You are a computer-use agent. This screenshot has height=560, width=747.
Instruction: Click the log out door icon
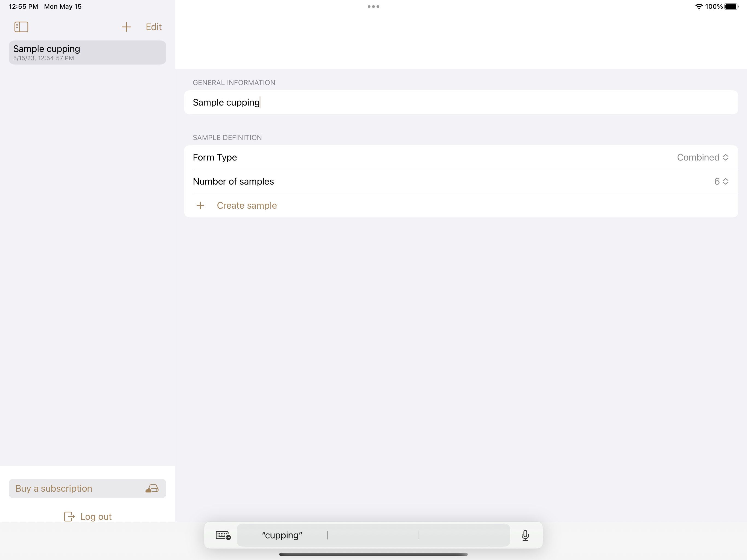click(69, 517)
